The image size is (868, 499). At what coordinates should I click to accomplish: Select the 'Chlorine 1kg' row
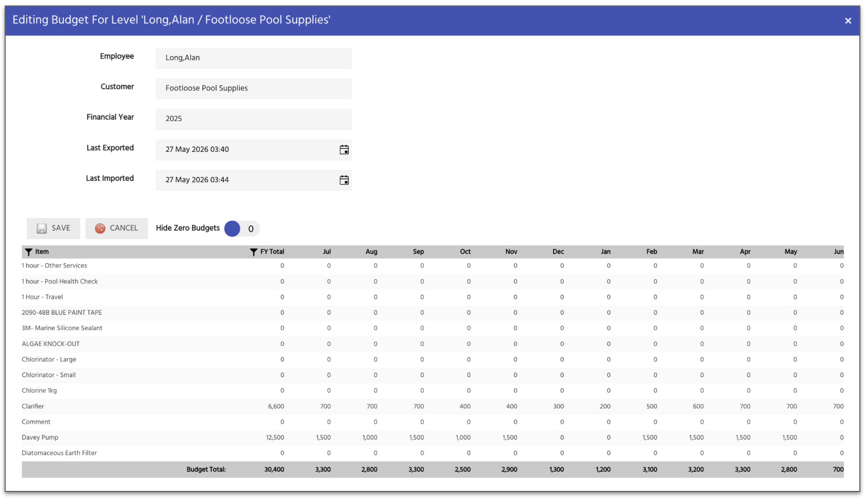(433, 391)
